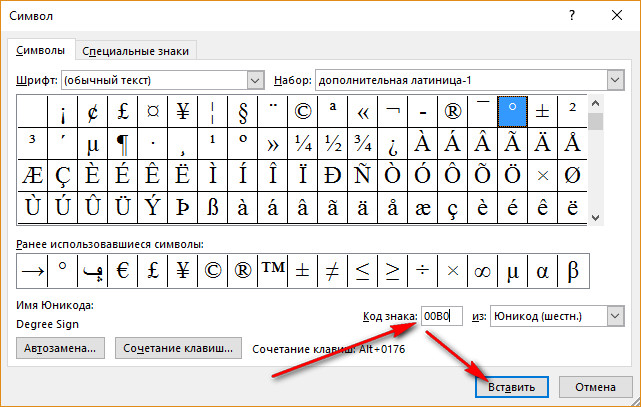Open the Специальные знаки tab
The image size is (641, 407).
click(135, 50)
